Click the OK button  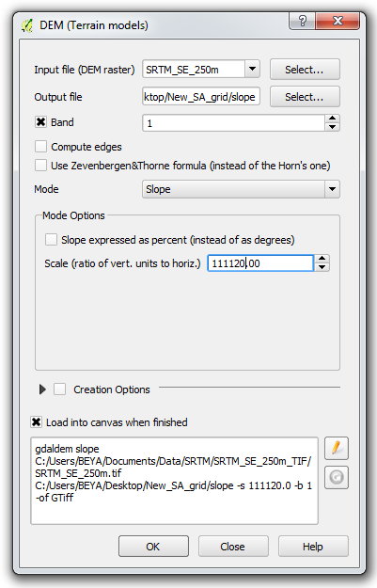153,547
